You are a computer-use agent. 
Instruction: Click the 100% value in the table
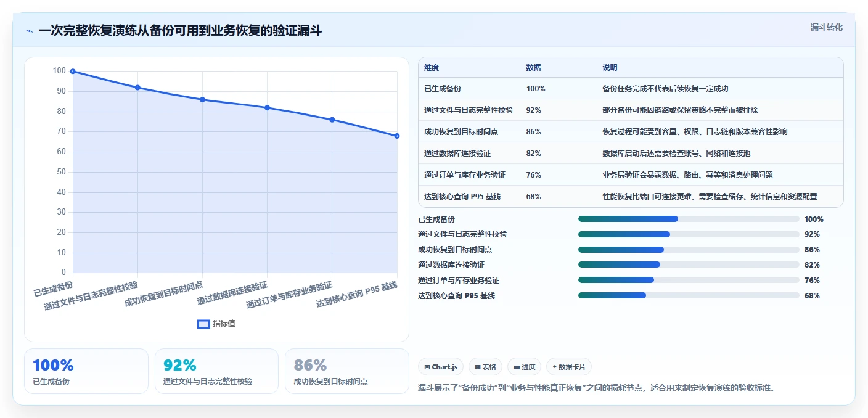pos(536,89)
